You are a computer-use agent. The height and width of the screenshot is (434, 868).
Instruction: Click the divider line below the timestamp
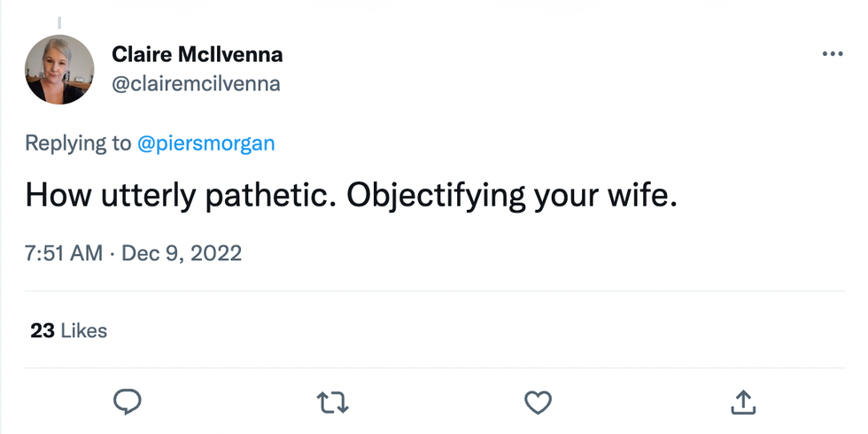434,291
